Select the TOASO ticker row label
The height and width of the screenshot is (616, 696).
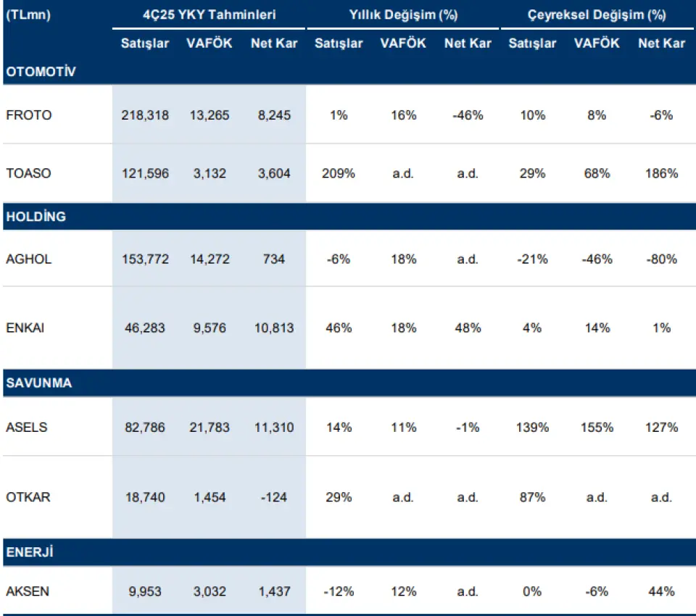(x=29, y=174)
